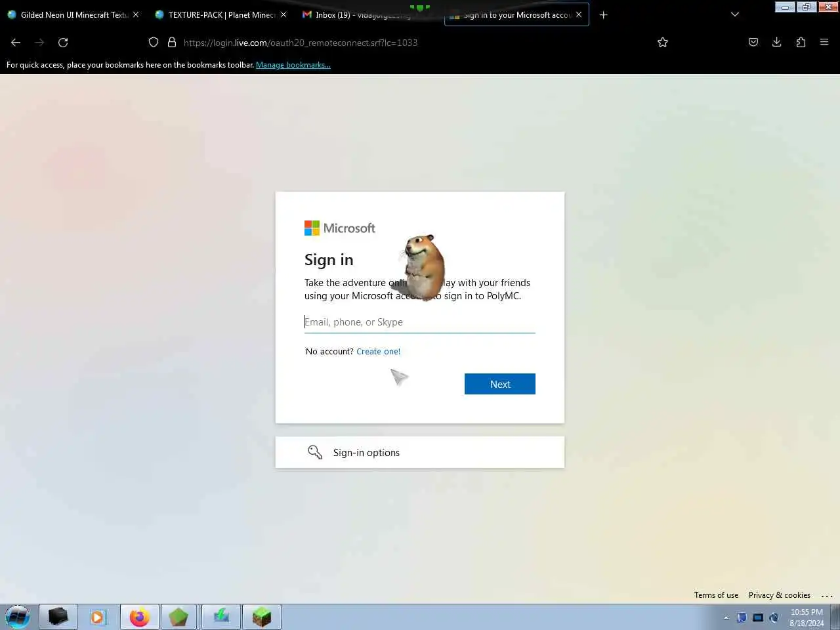Click the network tray icon
Screen dimensions: 840x630
tap(758, 618)
